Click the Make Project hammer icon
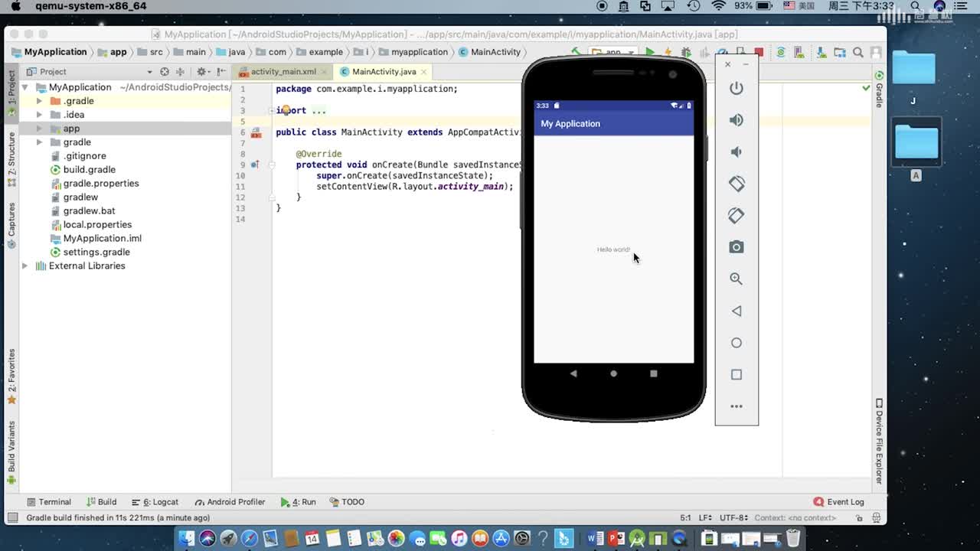The width and height of the screenshot is (980, 551). point(576,52)
